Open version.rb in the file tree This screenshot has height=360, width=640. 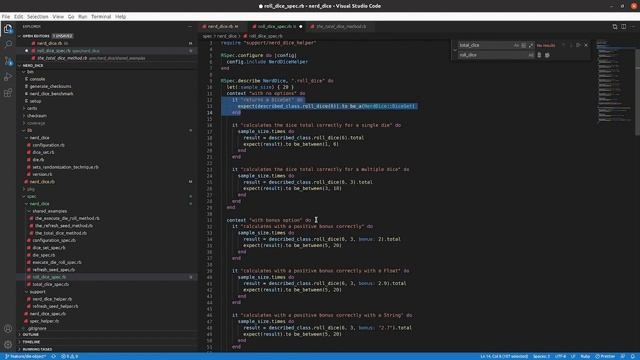pos(42,174)
